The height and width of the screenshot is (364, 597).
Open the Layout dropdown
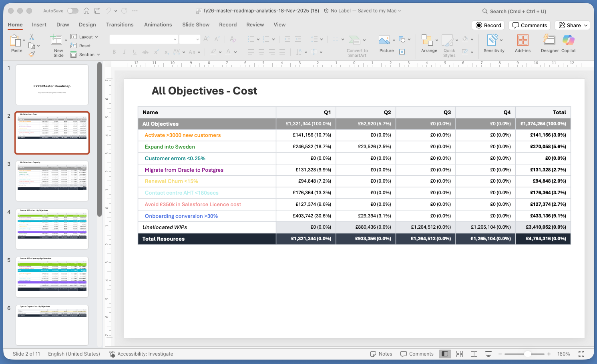coord(85,36)
